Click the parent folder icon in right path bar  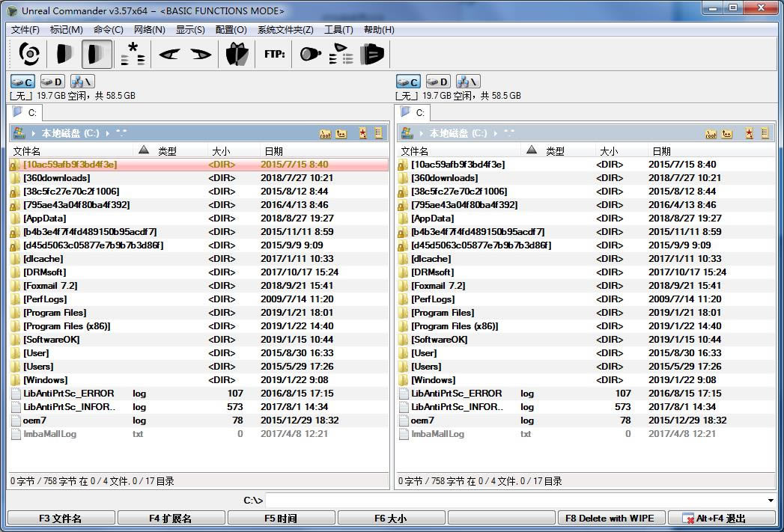click(x=727, y=133)
